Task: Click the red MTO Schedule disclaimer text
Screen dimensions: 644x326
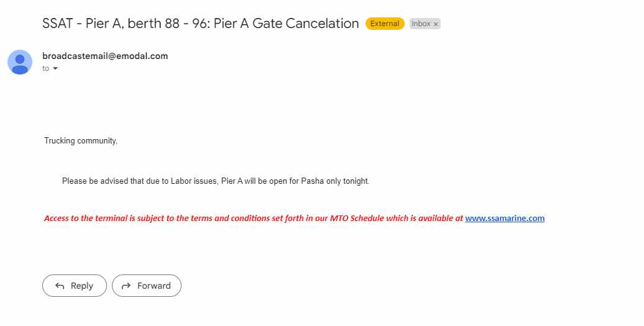Action: [x=254, y=218]
